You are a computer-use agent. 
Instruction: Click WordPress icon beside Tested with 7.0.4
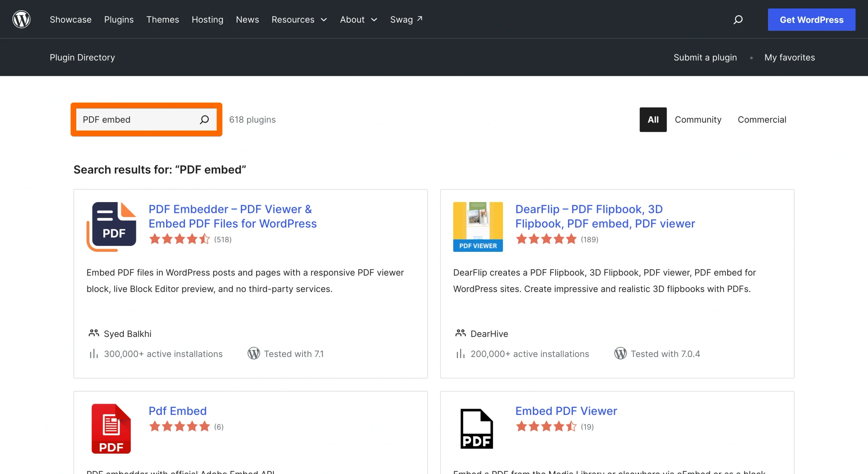click(x=620, y=354)
